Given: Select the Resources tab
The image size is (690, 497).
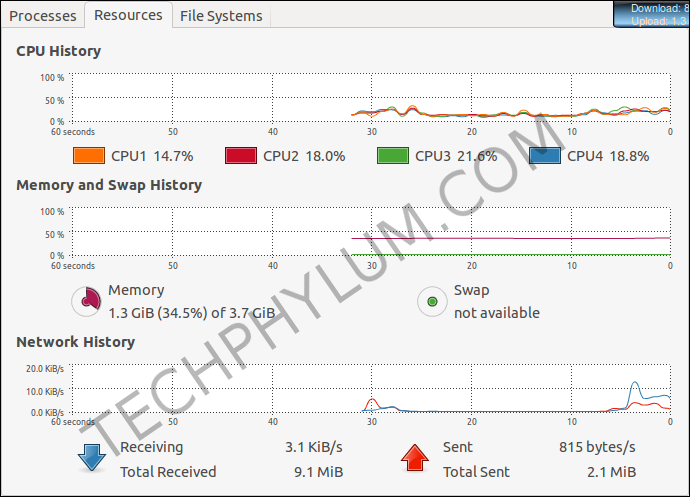Looking at the screenshot, I should 127,15.
